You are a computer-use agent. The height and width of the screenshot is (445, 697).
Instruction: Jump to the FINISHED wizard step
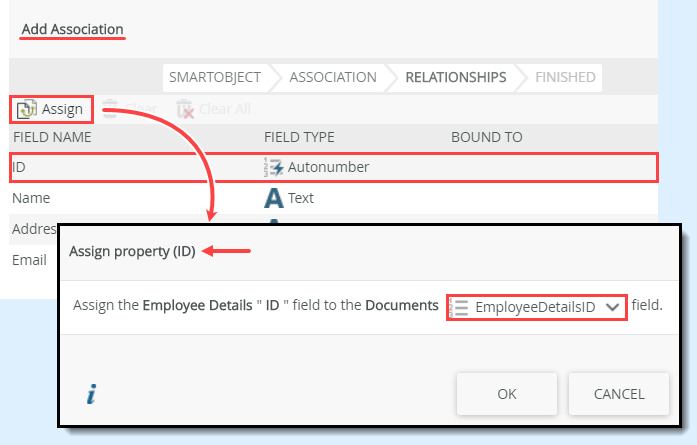pyautogui.click(x=565, y=77)
